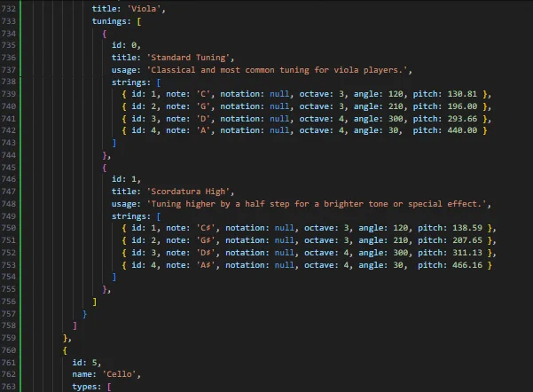This screenshot has height=392, width=533.
Task: Click octave value 4 on line 742
Action: [341, 130]
